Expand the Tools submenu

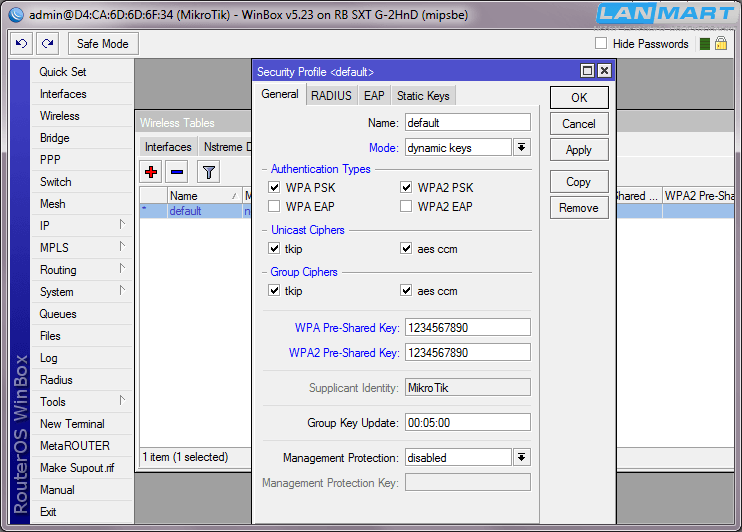[122, 401]
